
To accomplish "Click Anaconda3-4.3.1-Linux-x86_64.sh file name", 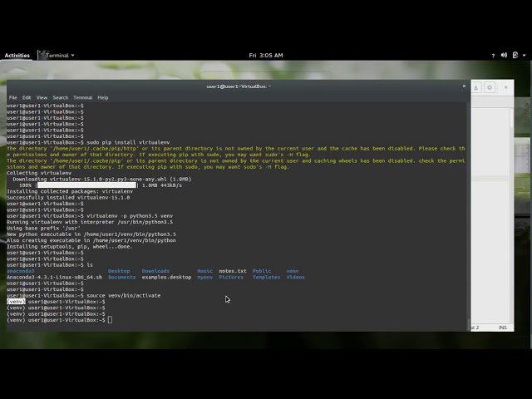I will (x=54, y=277).
